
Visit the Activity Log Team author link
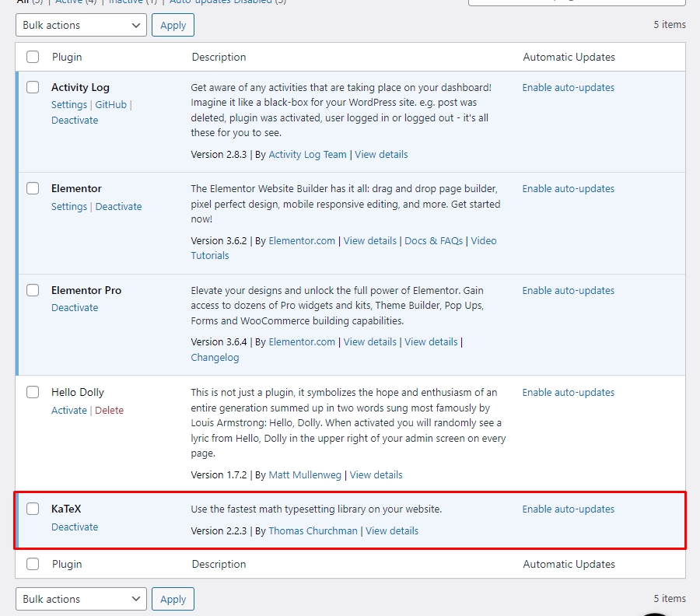click(307, 155)
